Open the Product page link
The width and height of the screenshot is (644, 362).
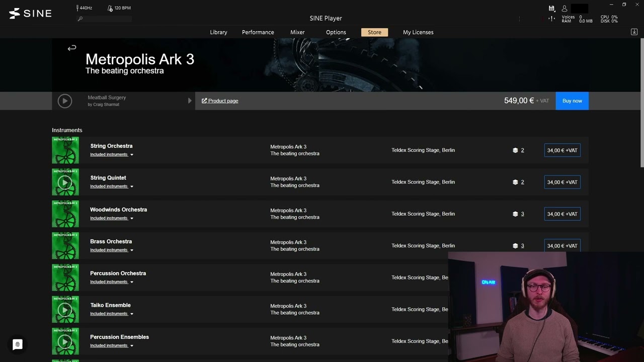pyautogui.click(x=220, y=101)
